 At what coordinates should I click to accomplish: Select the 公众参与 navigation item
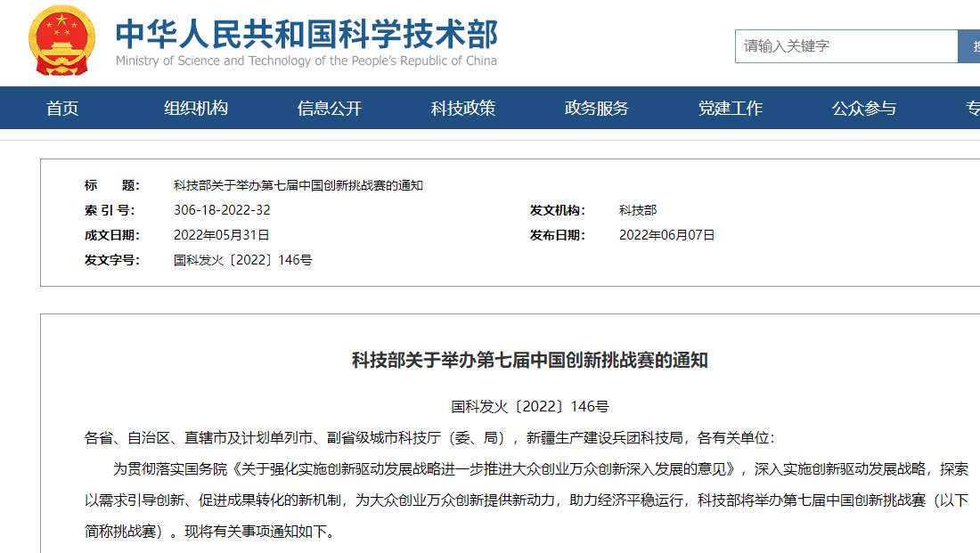(864, 109)
